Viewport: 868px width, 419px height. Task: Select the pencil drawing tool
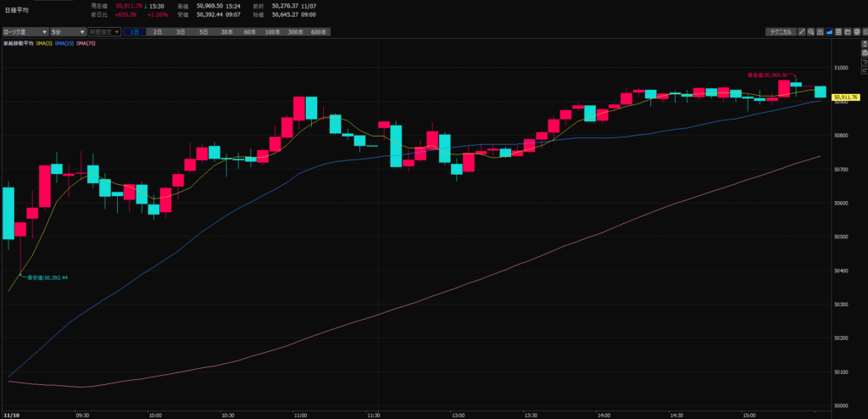802,32
